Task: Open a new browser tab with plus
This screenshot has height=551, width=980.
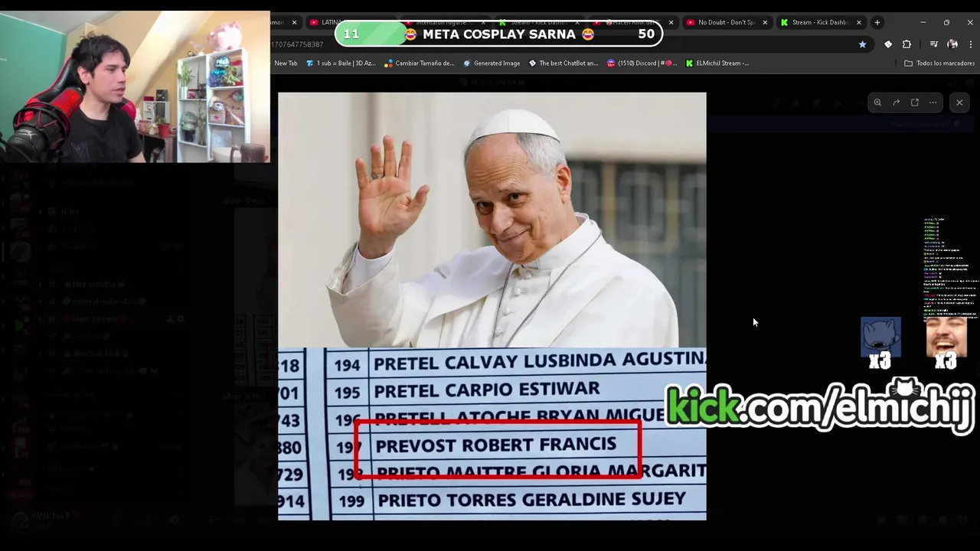Action: pyautogui.click(x=877, y=22)
